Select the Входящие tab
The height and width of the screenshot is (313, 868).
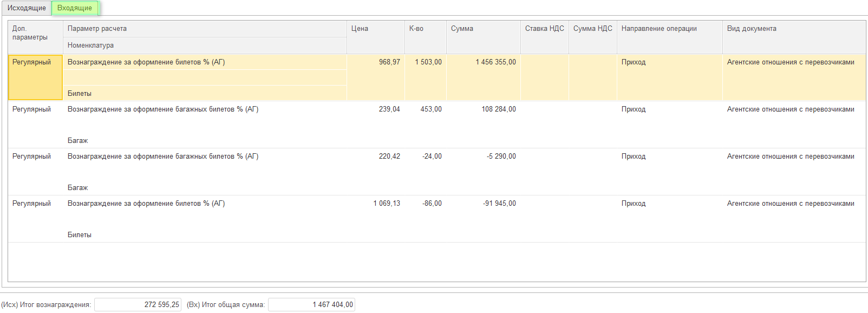pyautogui.click(x=75, y=8)
